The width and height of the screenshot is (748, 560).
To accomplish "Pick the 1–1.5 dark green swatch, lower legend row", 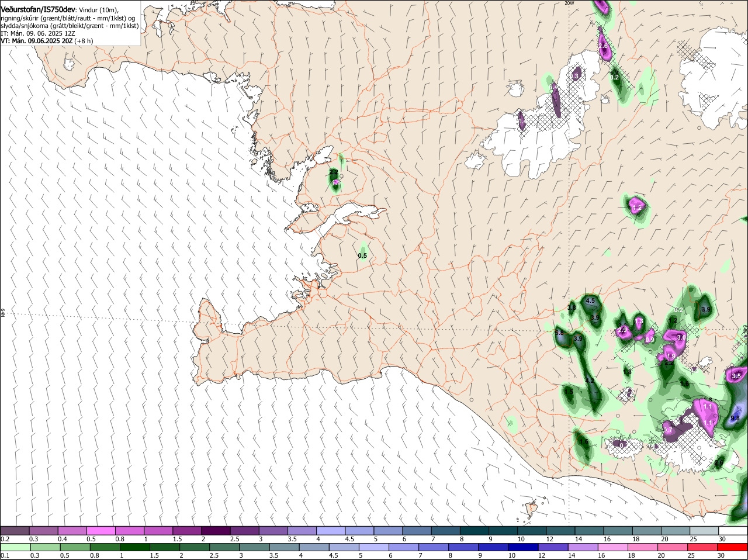I will pyautogui.click(x=134, y=547).
